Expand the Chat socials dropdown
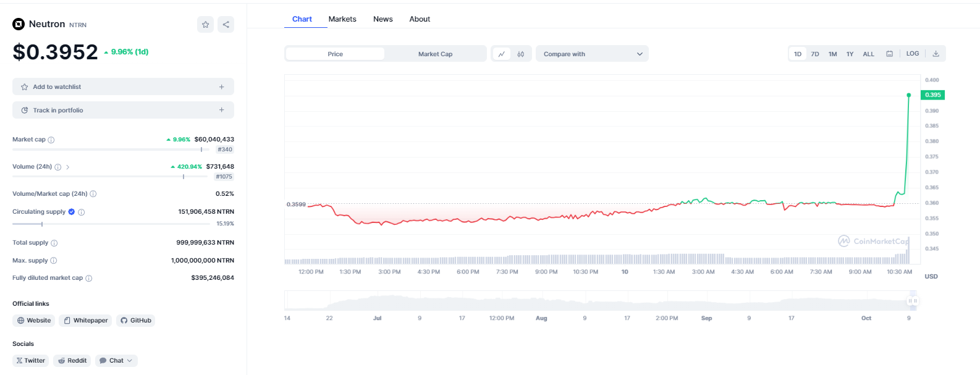Viewport: 980px width, 375px height. click(x=116, y=361)
